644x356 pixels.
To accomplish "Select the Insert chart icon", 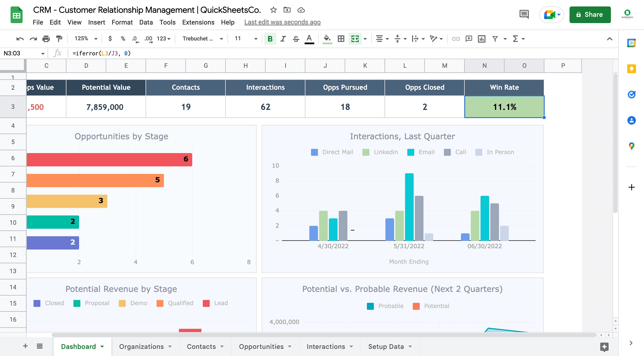I will point(482,39).
